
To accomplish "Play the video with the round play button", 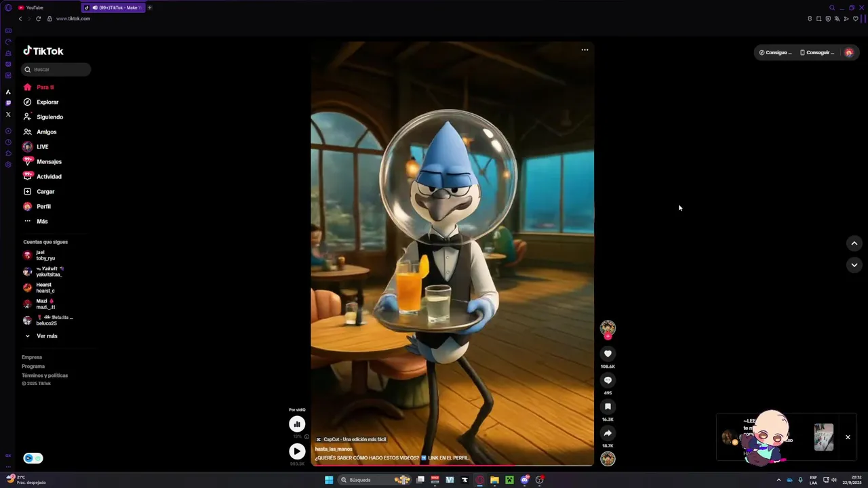I will point(297,451).
